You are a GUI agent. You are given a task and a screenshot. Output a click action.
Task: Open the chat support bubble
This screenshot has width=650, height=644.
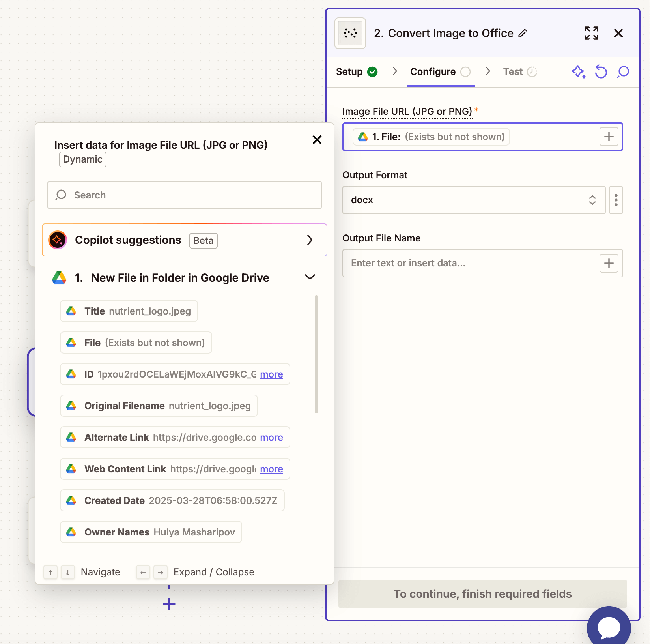[609, 627]
